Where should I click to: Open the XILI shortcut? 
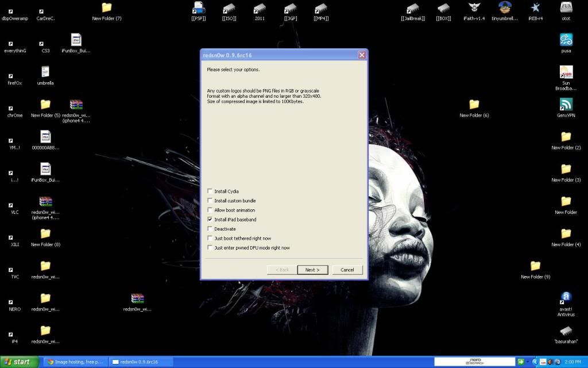pyautogui.click(x=15, y=240)
